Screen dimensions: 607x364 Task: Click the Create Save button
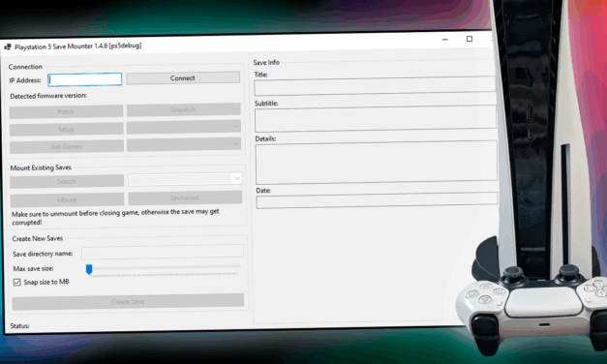[128, 301]
